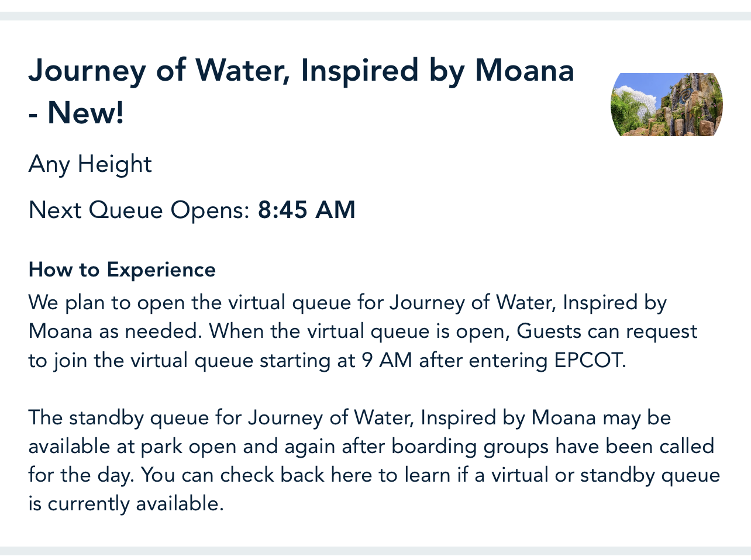Click the word "EPCOT" in the description
The width and height of the screenshot is (751, 560).
coord(587,360)
